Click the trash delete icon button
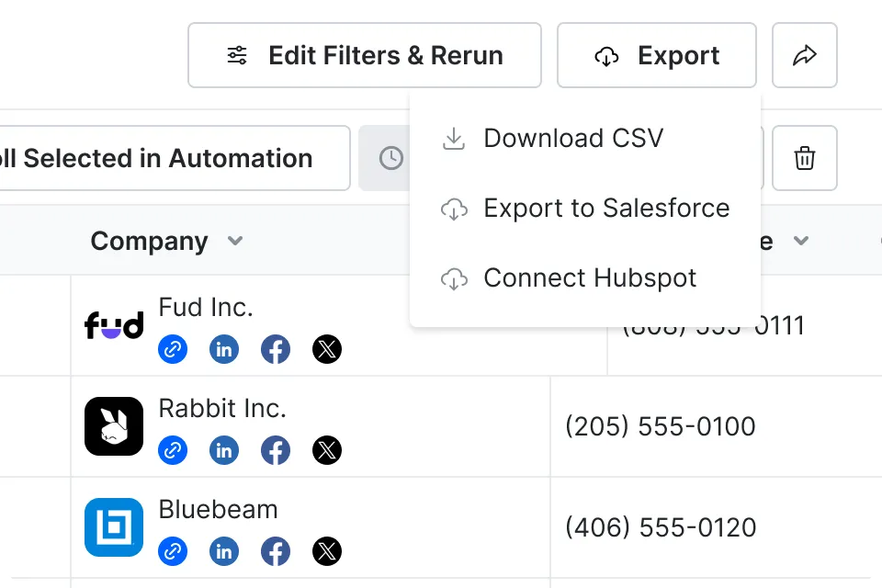Image resolution: width=882 pixels, height=588 pixels. point(805,158)
